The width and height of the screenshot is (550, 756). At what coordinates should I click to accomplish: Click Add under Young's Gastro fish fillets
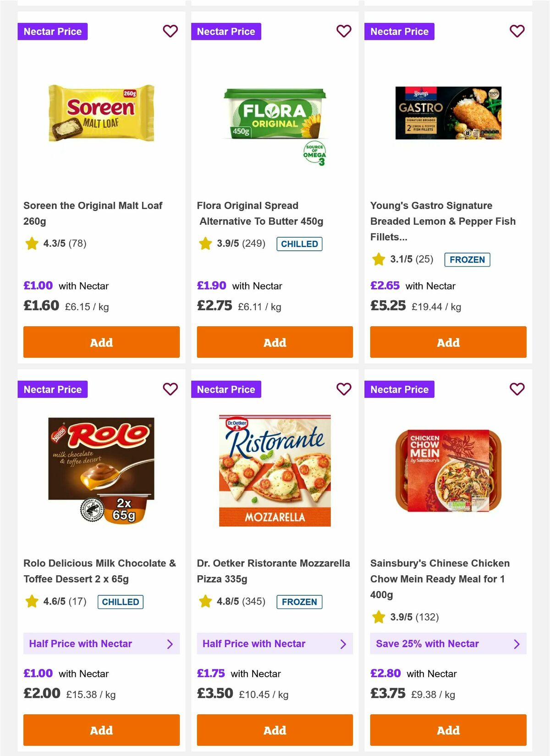click(448, 342)
